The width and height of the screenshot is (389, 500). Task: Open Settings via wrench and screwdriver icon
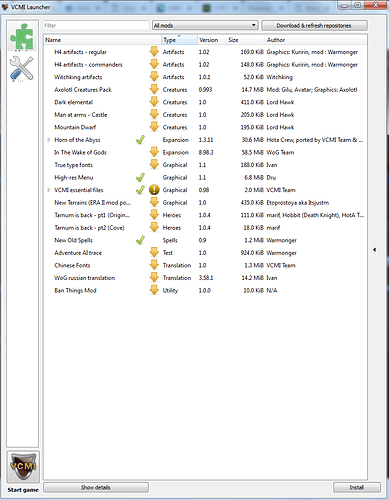coord(22,68)
